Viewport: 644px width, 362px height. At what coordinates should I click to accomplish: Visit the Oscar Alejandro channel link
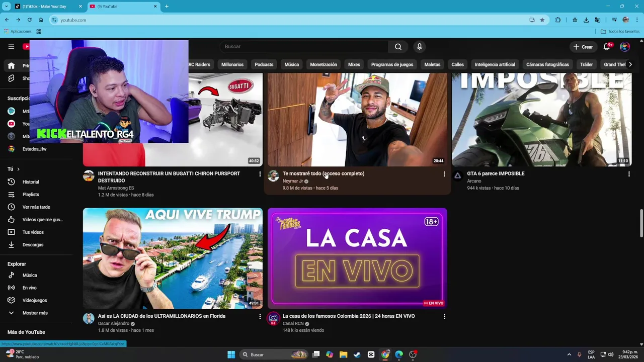point(114,324)
